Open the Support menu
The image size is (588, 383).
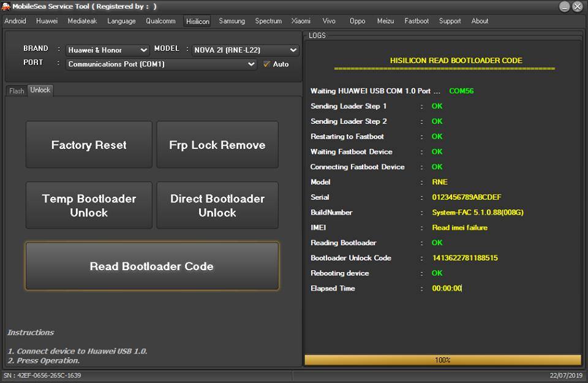point(450,21)
